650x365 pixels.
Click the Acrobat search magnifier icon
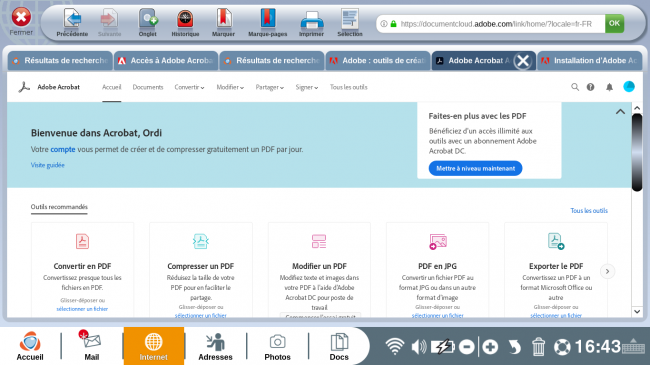[575, 87]
